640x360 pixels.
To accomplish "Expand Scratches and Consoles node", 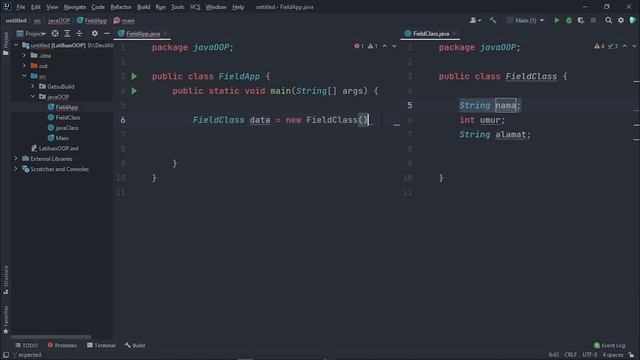I will [x=16, y=169].
